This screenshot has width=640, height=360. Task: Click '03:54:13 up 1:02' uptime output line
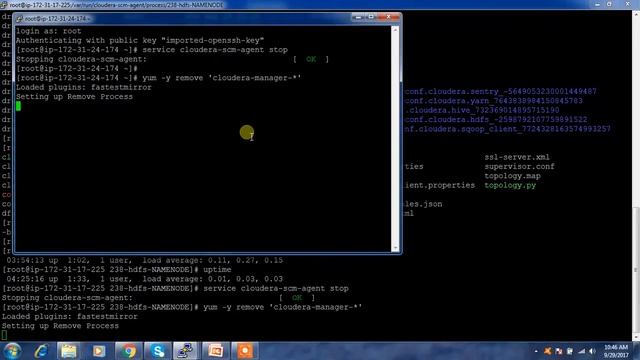point(144,260)
